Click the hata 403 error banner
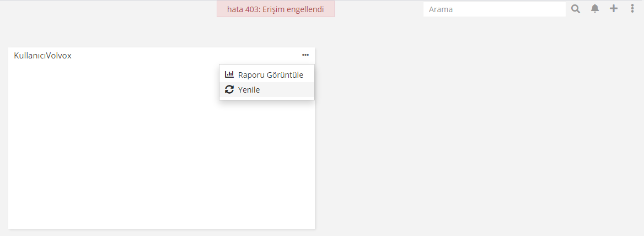Screen dimensions: 644x236 pyautogui.click(x=276, y=9)
